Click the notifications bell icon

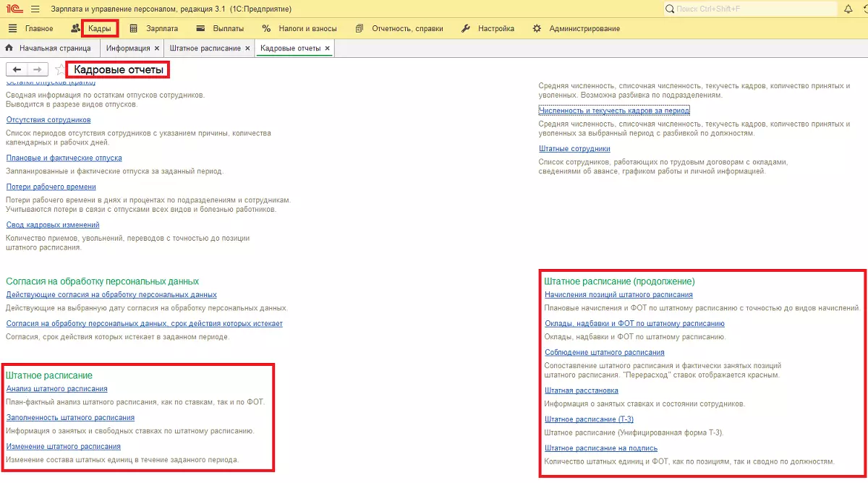point(848,9)
